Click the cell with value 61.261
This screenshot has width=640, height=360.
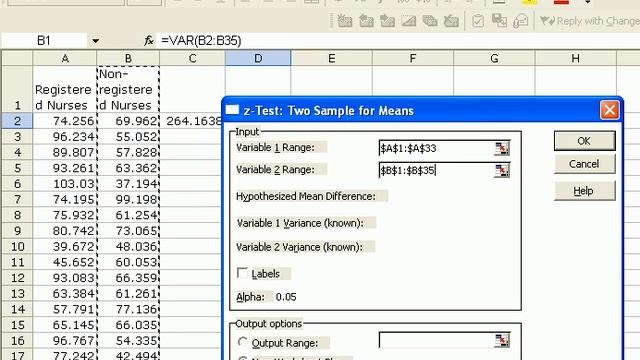[x=128, y=294]
